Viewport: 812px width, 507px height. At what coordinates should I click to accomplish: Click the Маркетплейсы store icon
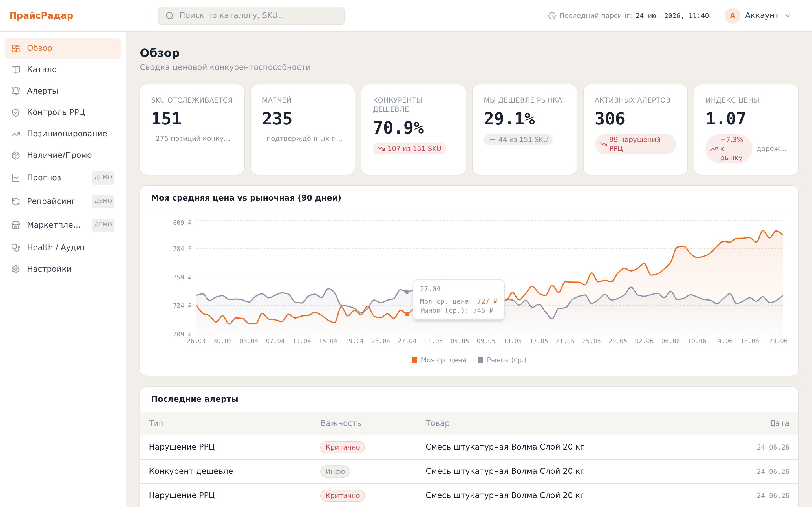pos(16,225)
